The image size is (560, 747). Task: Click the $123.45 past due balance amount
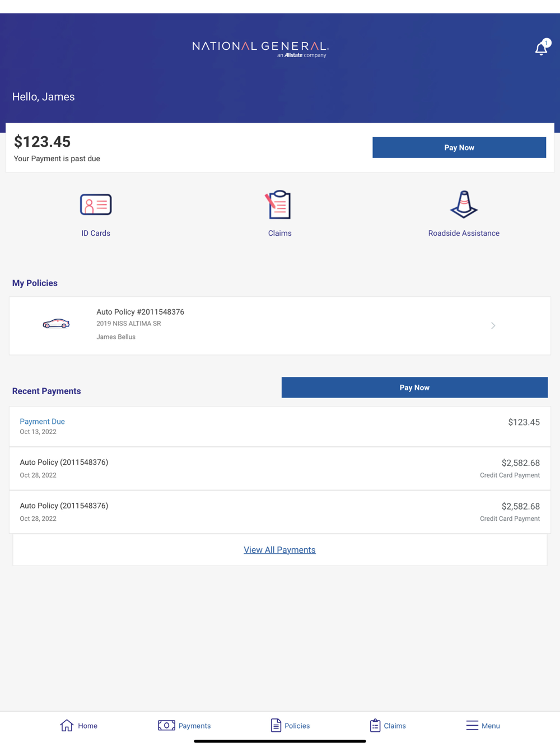click(42, 142)
